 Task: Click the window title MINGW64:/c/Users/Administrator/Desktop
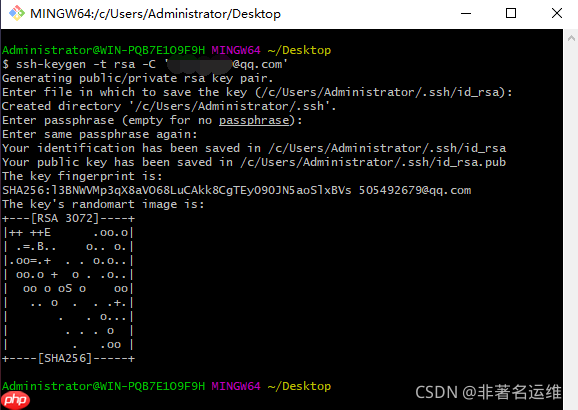155,14
